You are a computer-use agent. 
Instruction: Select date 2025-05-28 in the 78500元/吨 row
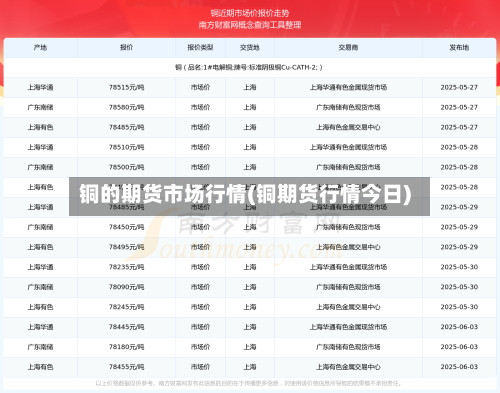[x=459, y=167]
